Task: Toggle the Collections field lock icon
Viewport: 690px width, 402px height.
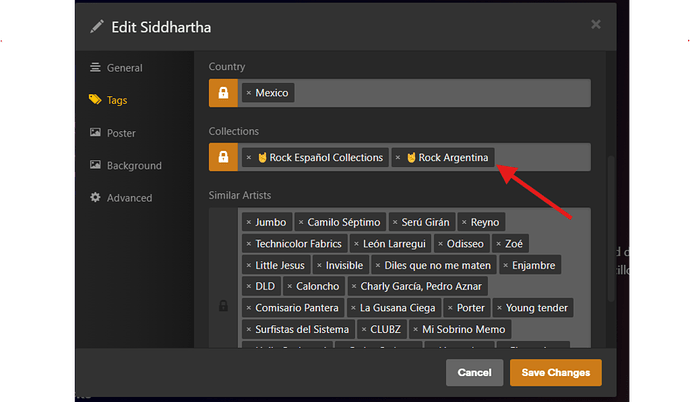Action: pyautogui.click(x=223, y=157)
